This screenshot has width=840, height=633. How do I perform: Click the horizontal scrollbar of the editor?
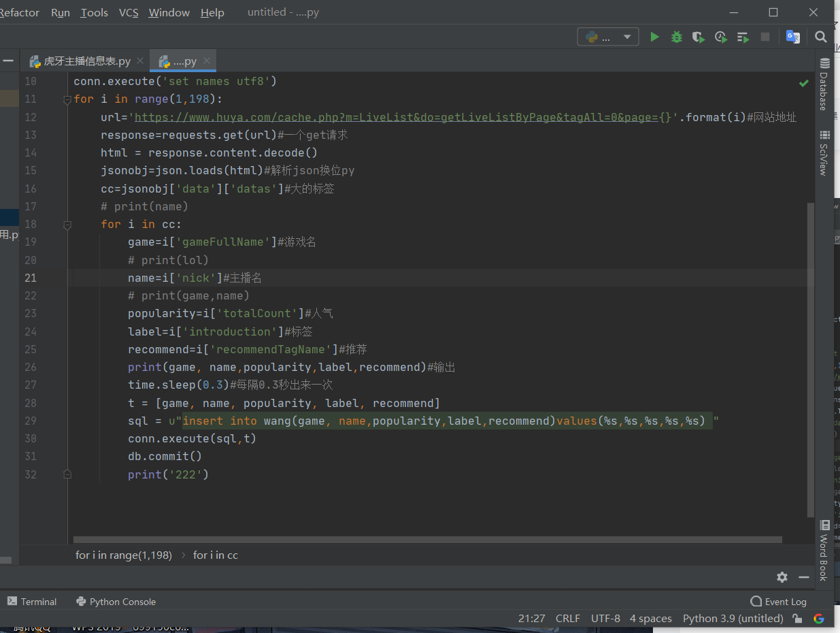[x=427, y=540]
